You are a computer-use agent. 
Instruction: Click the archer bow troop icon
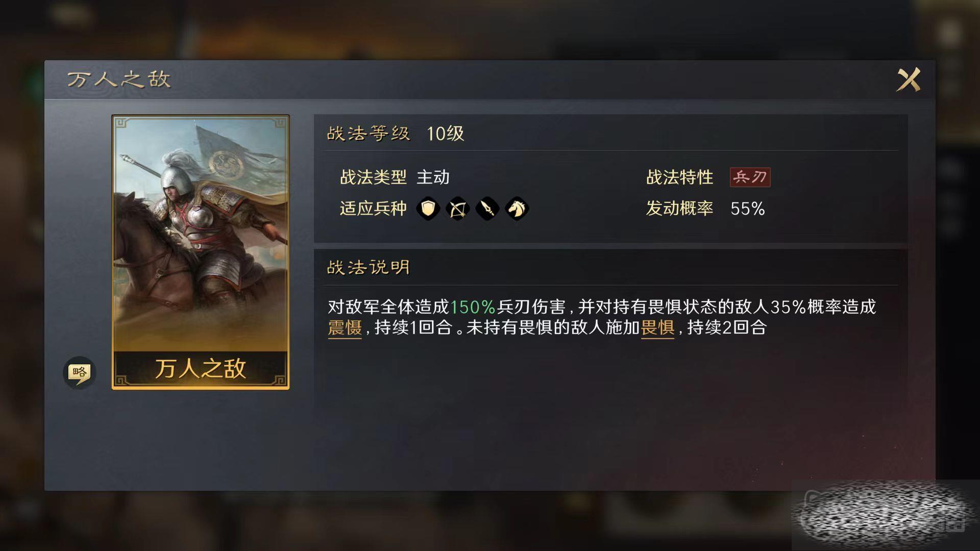point(457,209)
